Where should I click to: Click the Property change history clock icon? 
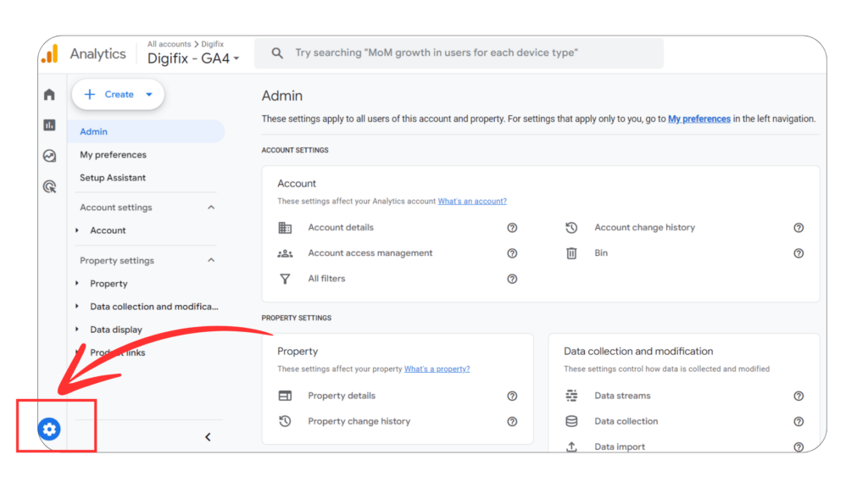[x=285, y=421]
